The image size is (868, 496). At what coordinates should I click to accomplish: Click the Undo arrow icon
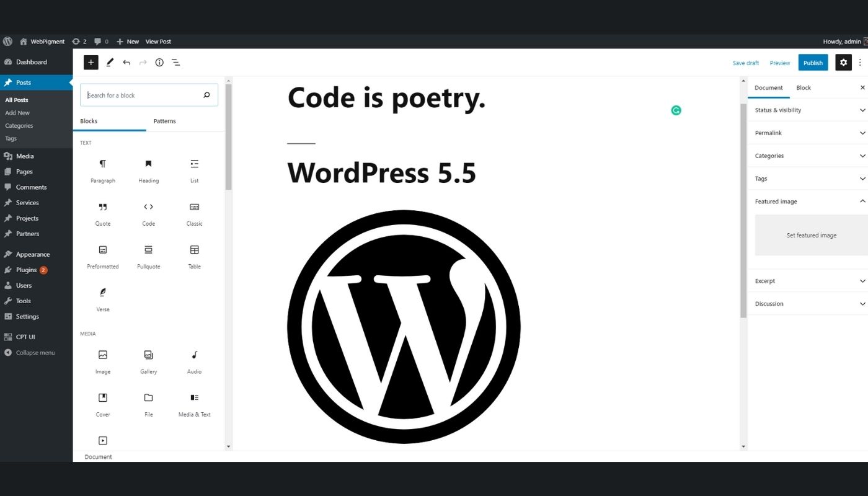tap(126, 62)
